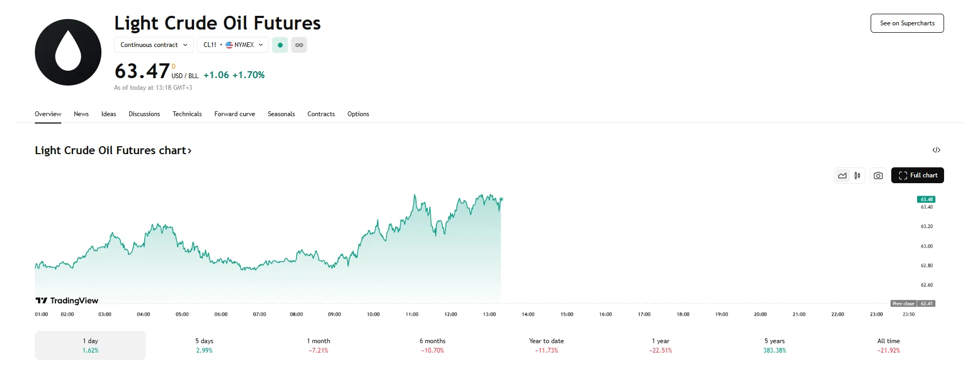Image resolution: width=980 pixels, height=369 pixels.
Task: Switch chart to candlestick view
Action: click(x=857, y=175)
